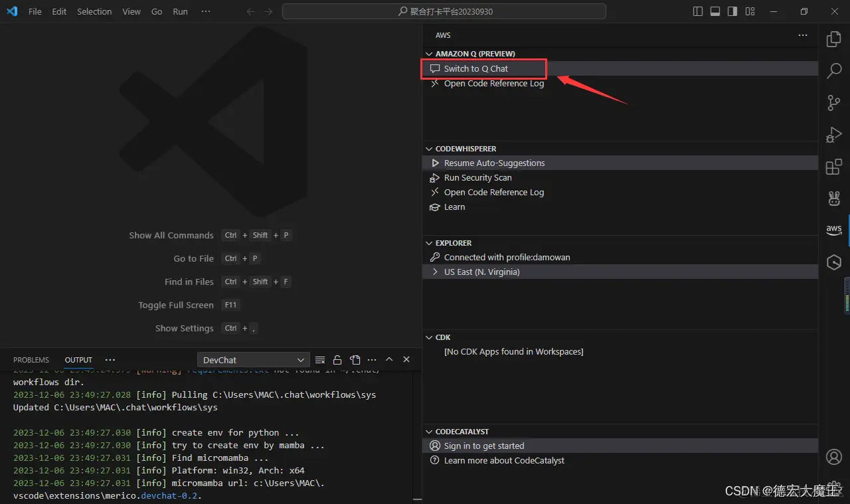Click No CDK Apps found in Workspaces text
Screen dimensions: 850x504
pos(514,351)
